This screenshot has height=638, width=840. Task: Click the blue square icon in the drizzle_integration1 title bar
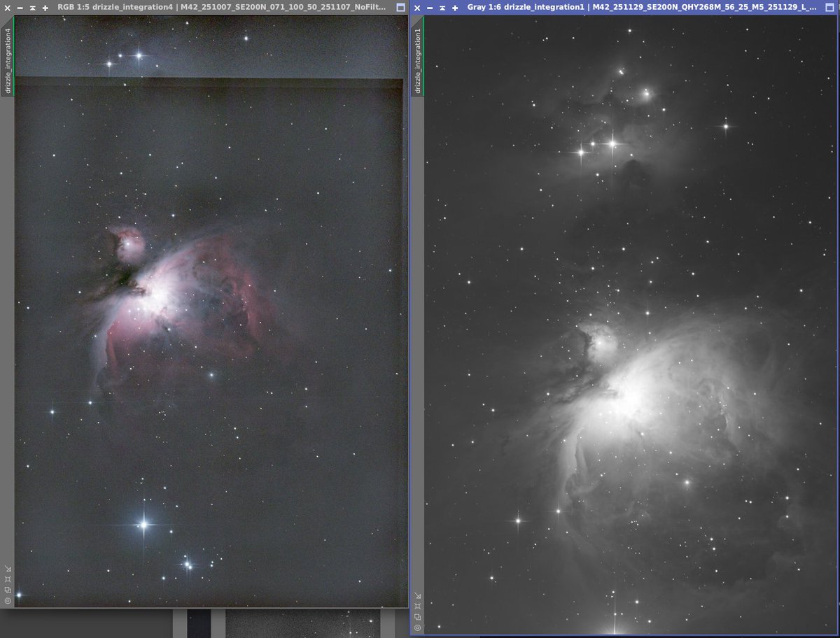pyautogui.click(x=831, y=8)
